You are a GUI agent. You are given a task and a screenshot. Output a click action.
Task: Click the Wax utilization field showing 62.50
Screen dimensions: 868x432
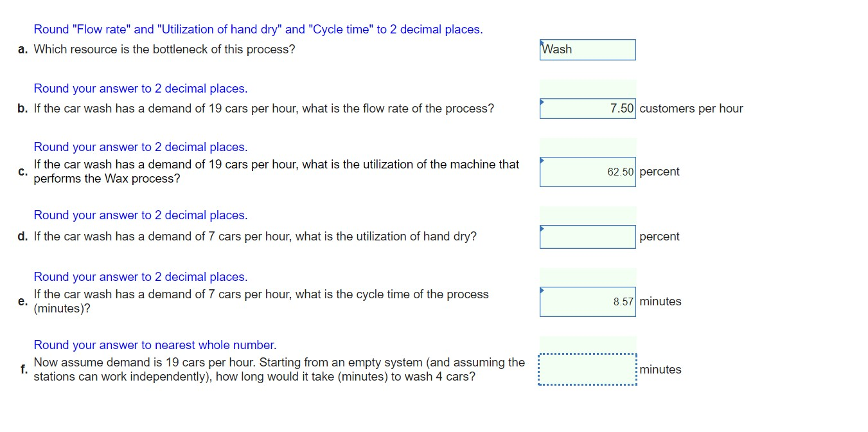tap(586, 172)
